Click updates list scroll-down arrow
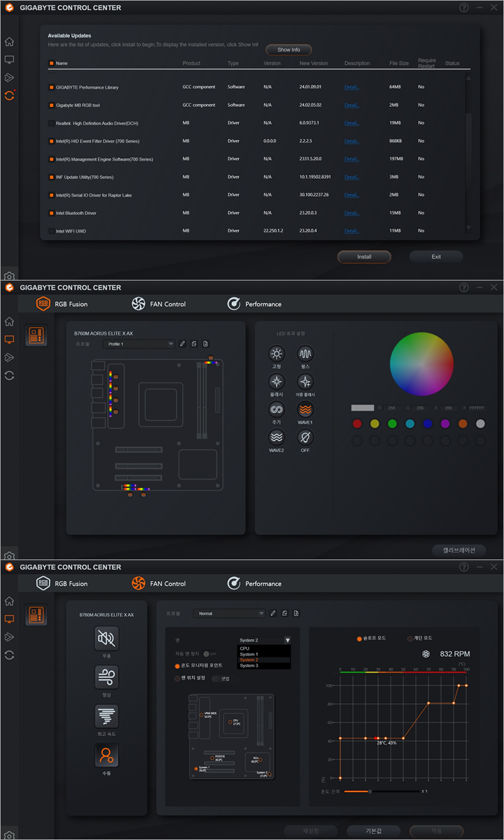The height and width of the screenshot is (840, 504). pyautogui.click(x=467, y=227)
